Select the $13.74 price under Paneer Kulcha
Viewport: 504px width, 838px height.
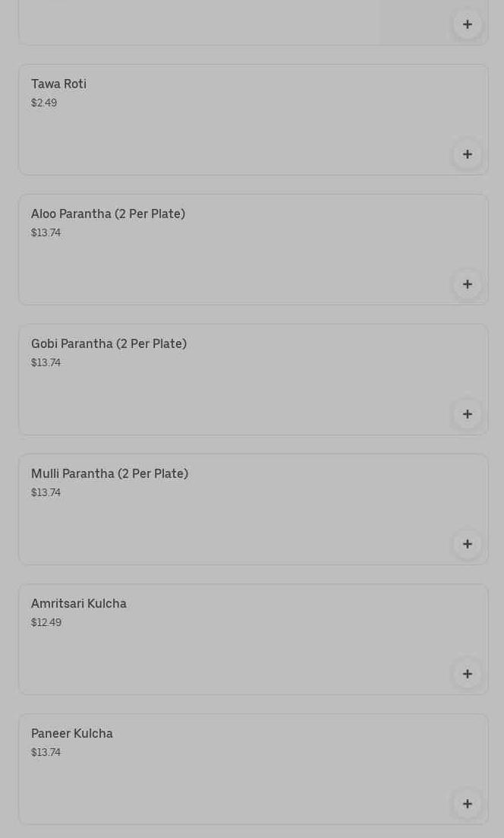[x=46, y=752]
